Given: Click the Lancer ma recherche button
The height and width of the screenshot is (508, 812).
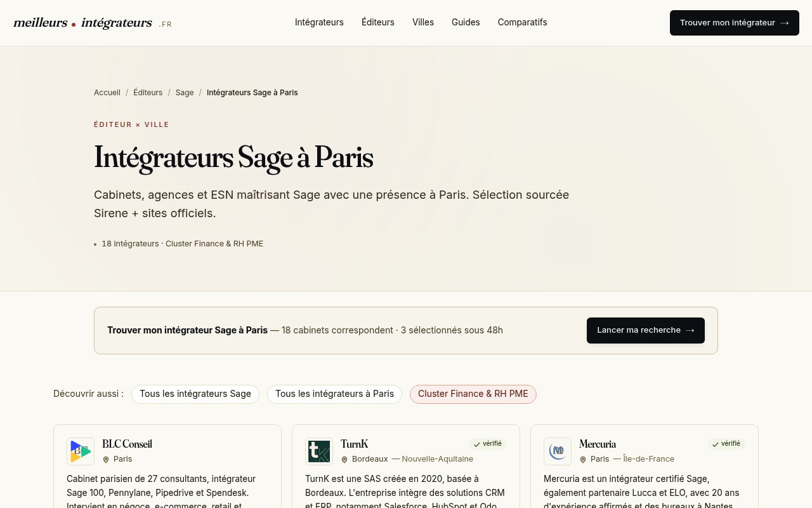Looking at the screenshot, I should pyautogui.click(x=646, y=330).
